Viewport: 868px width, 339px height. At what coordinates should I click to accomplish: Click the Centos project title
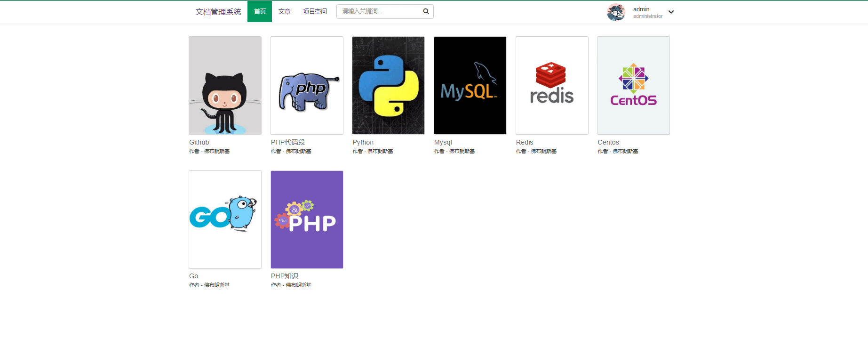tap(608, 142)
